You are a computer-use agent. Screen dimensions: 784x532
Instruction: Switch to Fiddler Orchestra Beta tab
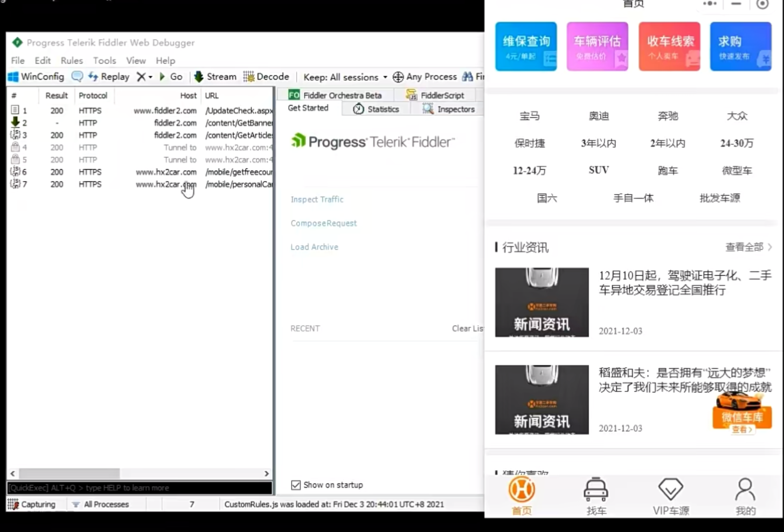point(335,95)
